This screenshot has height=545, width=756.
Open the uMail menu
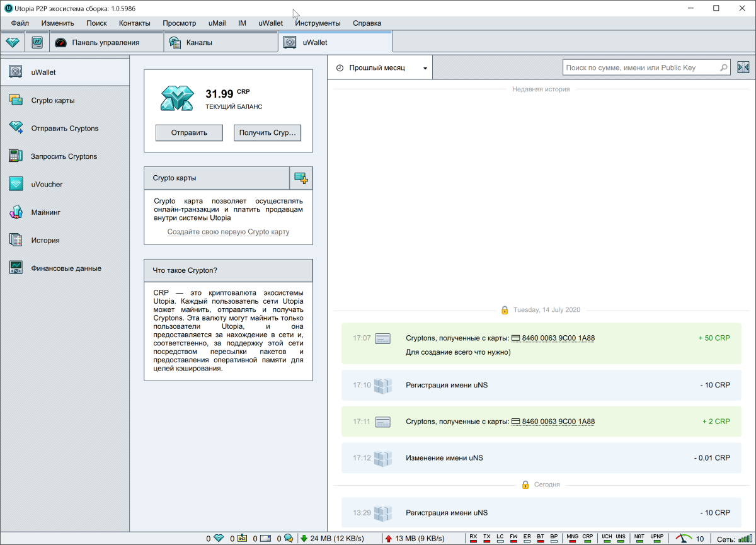pyautogui.click(x=217, y=23)
